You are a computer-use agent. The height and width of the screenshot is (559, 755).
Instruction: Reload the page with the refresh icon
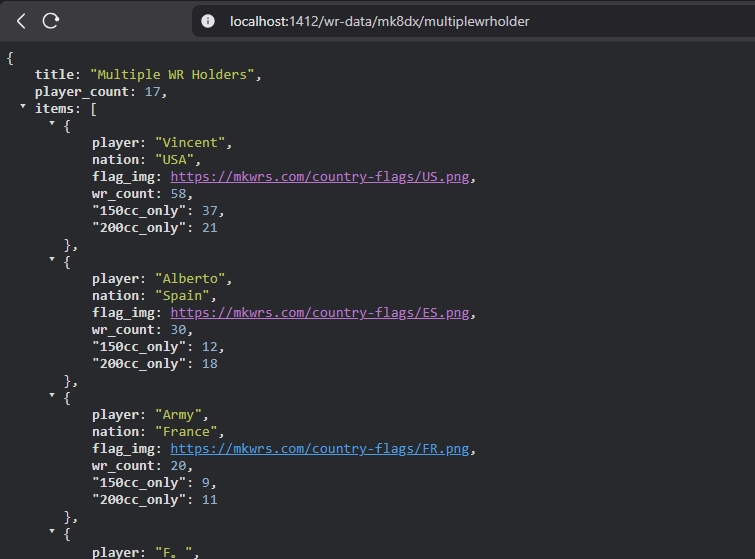tap(51, 21)
